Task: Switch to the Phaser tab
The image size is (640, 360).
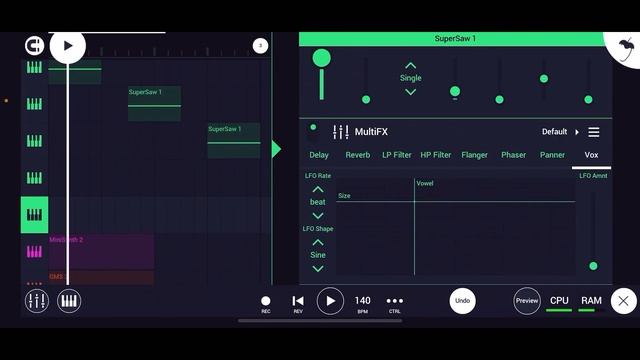Action: [x=513, y=155]
